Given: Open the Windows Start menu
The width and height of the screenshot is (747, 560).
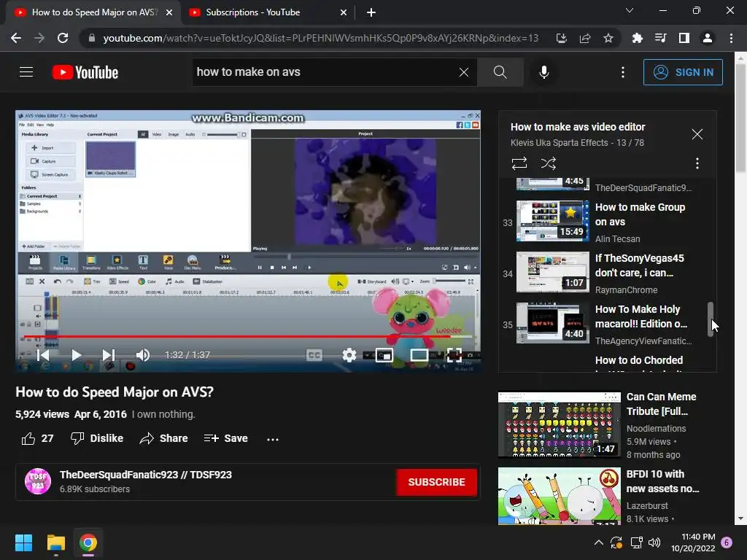Looking at the screenshot, I should pyautogui.click(x=23, y=542).
